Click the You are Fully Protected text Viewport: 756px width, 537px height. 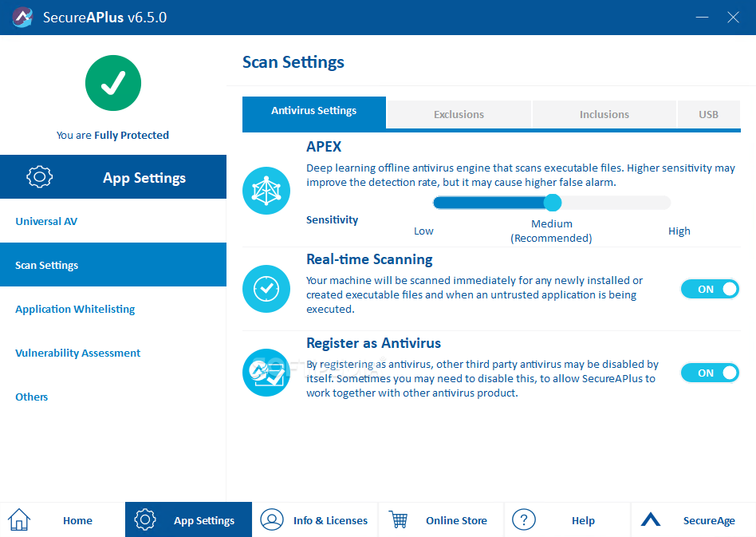[x=112, y=135]
